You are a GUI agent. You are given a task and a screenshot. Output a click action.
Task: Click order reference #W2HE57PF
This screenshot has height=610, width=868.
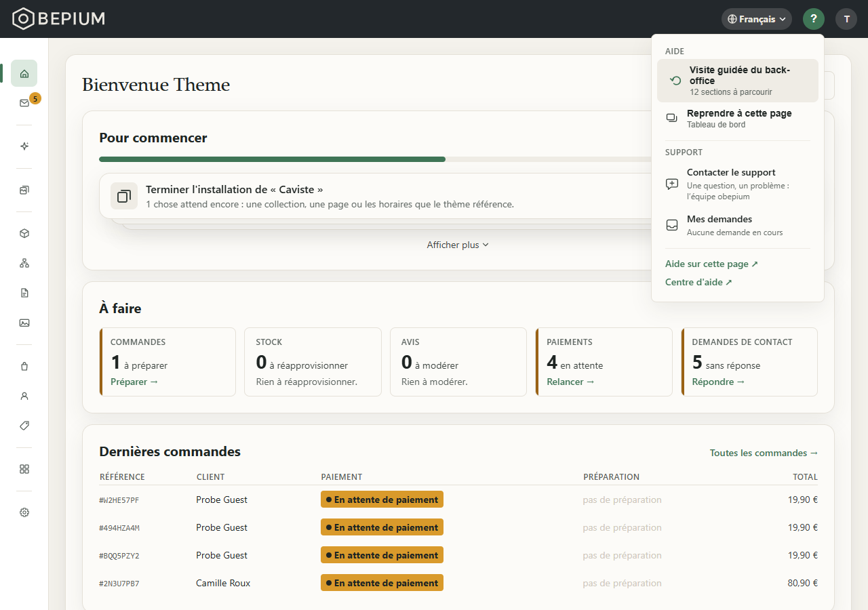[x=119, y=500]
